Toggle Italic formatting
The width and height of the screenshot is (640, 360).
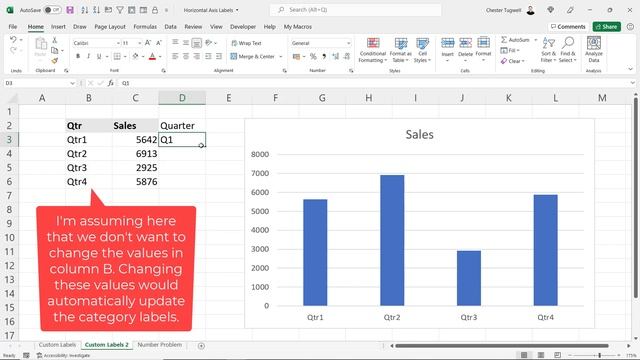[x=88, y=56]
